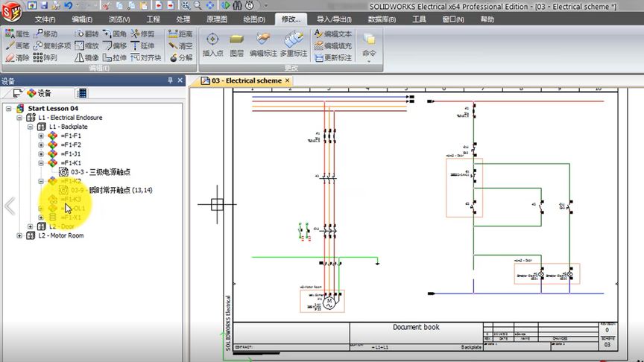Image resolution: width=644 pixels, height=362 pixels.
Task: Expand the =F1-F2 component node
Action: (x=41, y=145)
